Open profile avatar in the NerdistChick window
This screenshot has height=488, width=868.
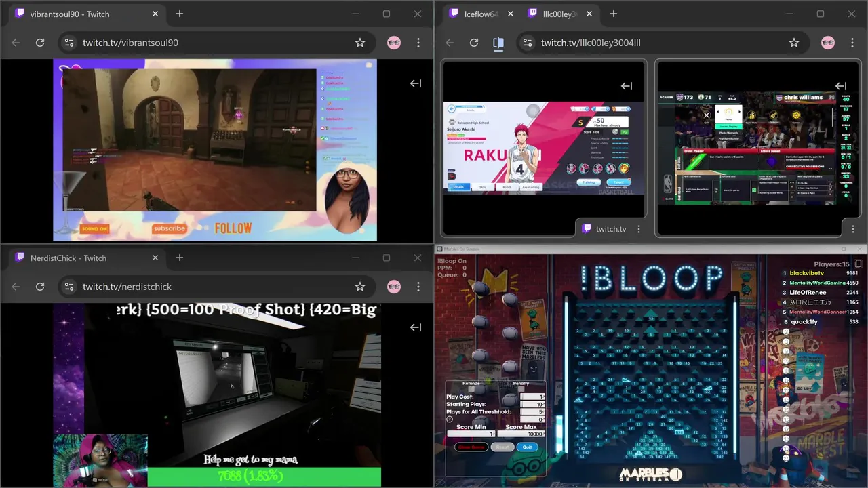pyautogui.click(x=394, y=287)
